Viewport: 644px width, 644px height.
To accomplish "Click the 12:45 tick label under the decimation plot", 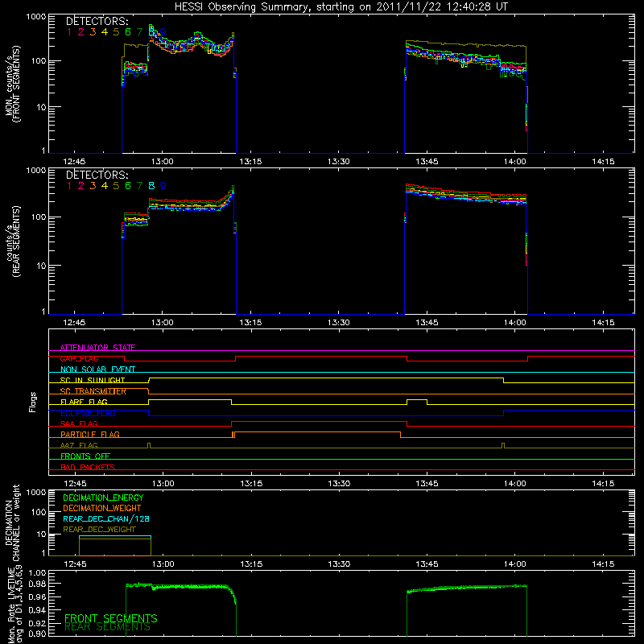I will [75, 564].
